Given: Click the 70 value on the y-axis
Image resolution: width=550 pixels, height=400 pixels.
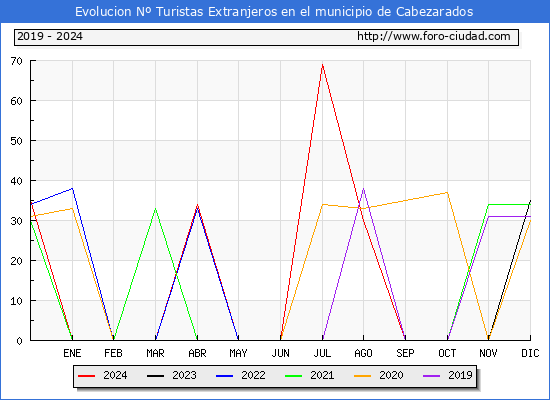Looking at the screenshot, I should pyautogui.click(x=16, y=61).
